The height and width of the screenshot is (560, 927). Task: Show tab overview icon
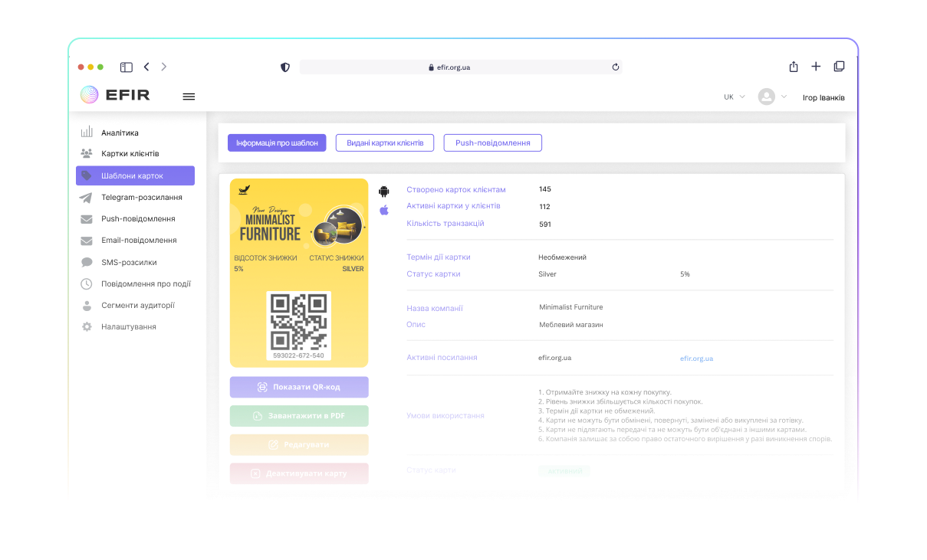point(839,67)
